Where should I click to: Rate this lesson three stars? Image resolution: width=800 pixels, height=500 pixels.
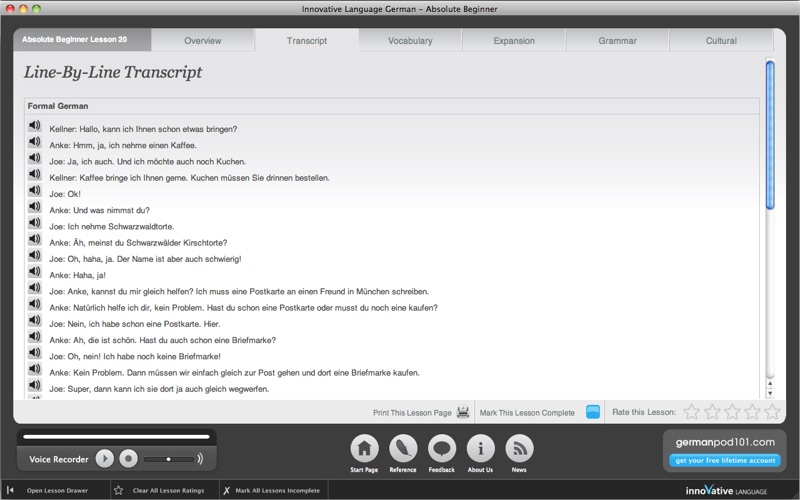point(732,412)
